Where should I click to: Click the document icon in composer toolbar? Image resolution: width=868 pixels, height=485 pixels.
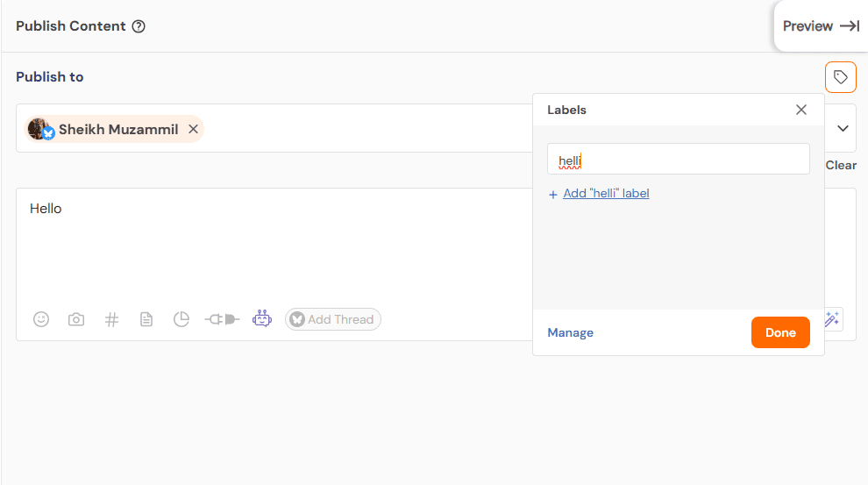click(146, 319)
